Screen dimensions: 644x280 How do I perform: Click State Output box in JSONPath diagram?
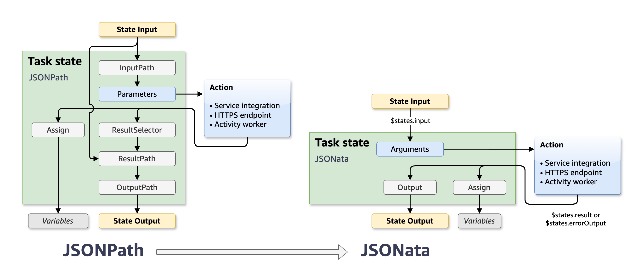(137, 221)
